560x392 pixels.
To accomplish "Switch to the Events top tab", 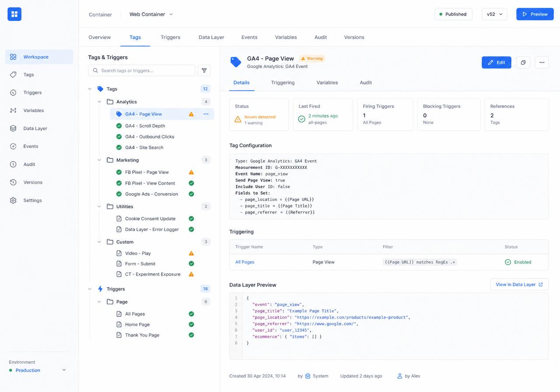I will [x=249, y=37].
